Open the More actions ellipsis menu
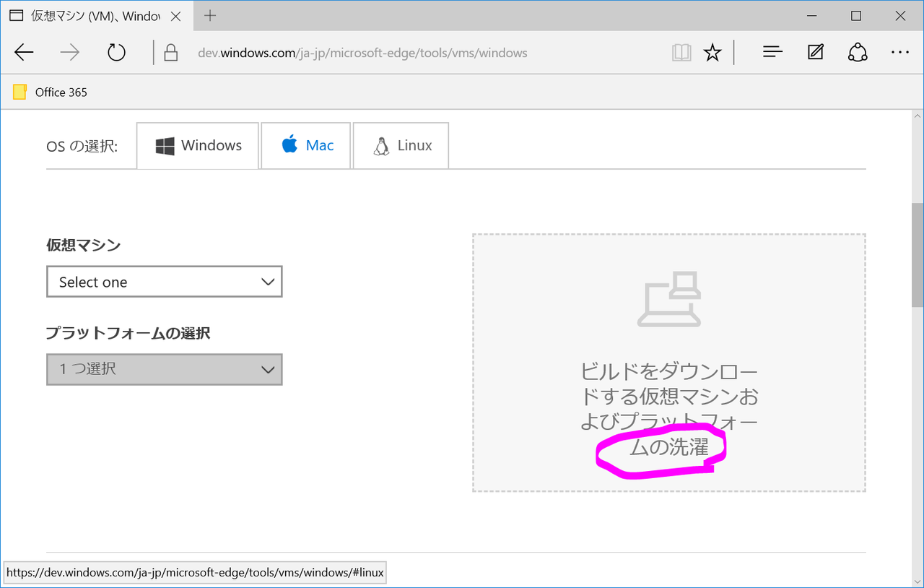The image size is (924, 588). 900,52
